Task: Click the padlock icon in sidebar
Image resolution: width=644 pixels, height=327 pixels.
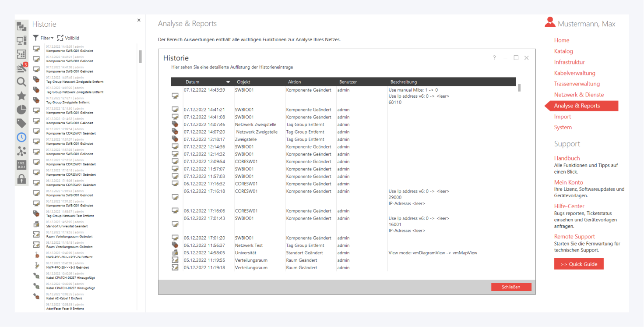Action: coord(21,179)
